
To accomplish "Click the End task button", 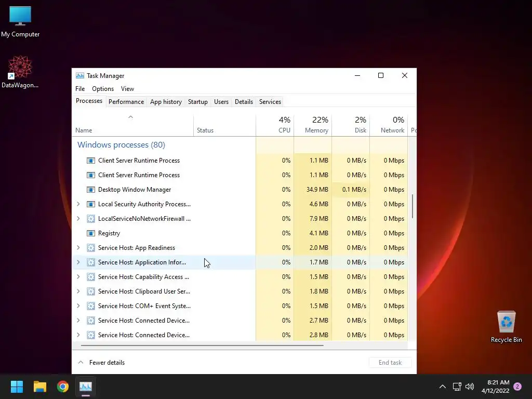I will click(x=390, y=362).
